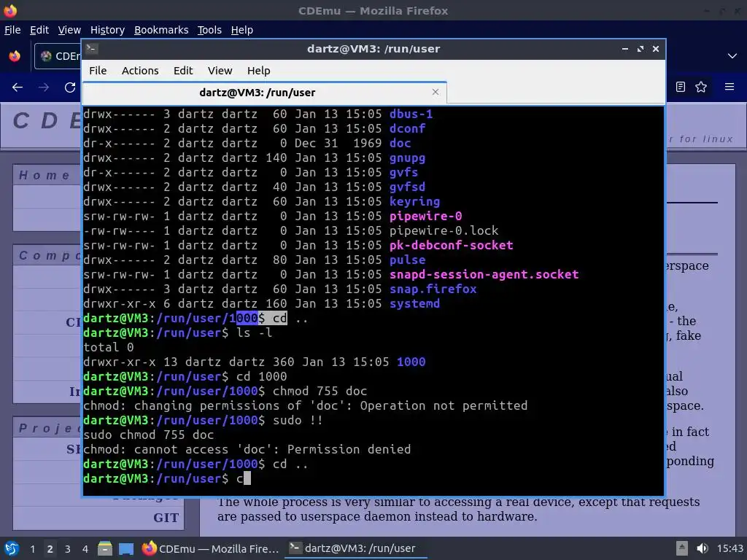Click the 'sudo chmod 755 doc' output line
This screenshot has width=747, height=560.
click(x=149, y=435)
